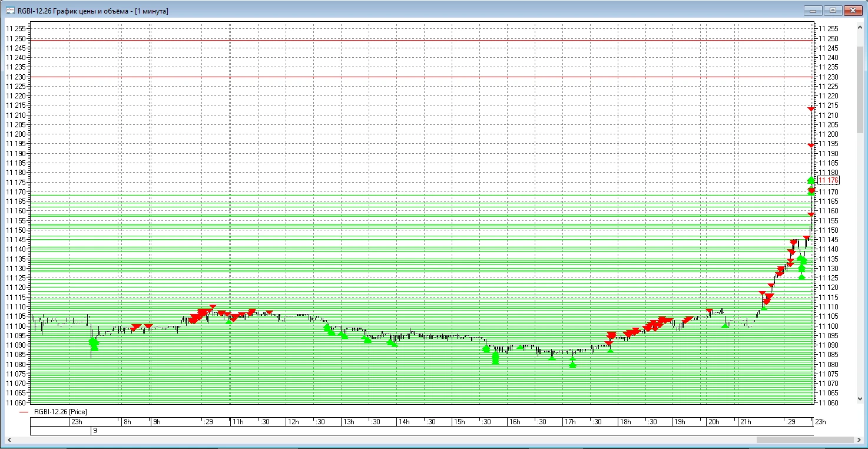868x449 pixels.
Task: Click 11 200 on the left price axis
Action: (16, 134)
